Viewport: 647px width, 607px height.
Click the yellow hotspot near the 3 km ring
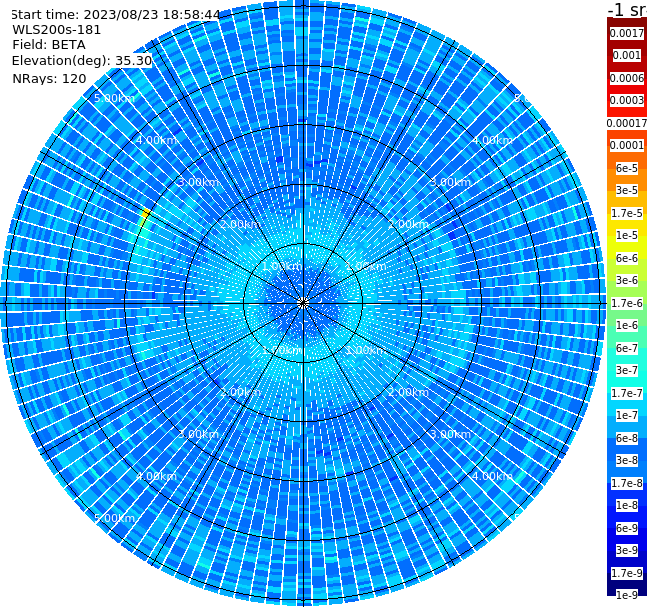(145, 215)
